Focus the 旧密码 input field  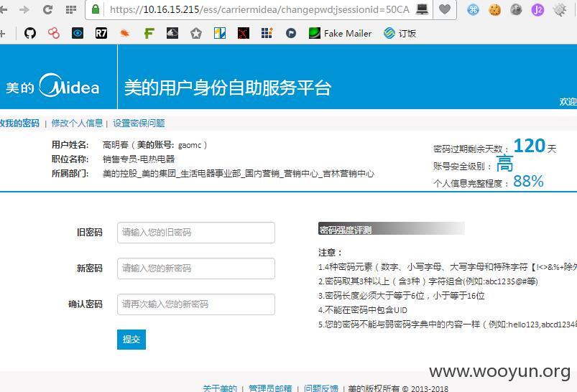[196, 233]
